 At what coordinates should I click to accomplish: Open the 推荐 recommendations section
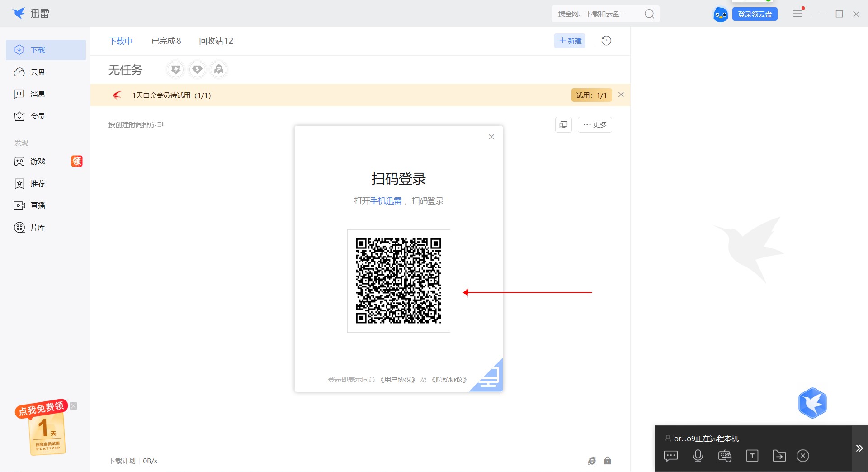click(x=46, y=183)
